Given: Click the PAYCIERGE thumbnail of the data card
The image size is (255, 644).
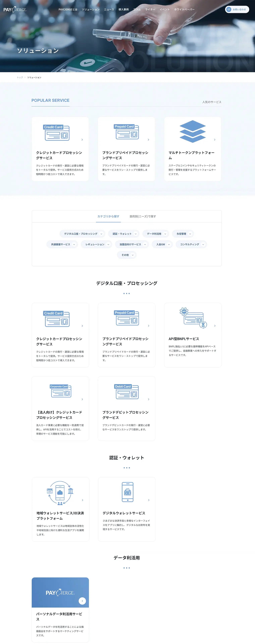Looking at the screenshot, I should tap(60, 592).
